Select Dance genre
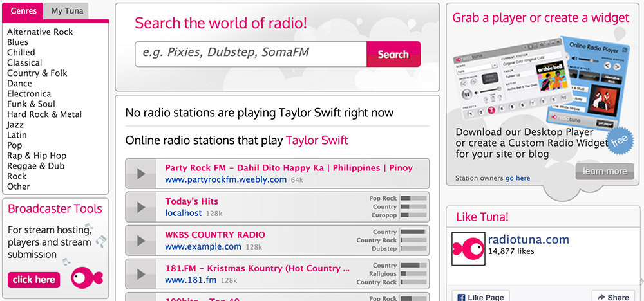The image size is (644, 301). click(19, 83)
